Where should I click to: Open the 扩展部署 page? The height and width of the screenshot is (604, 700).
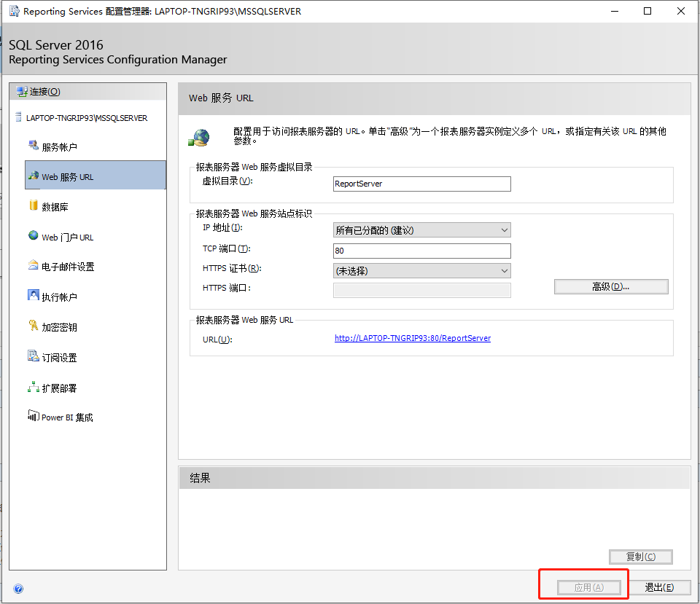(59, 388)
